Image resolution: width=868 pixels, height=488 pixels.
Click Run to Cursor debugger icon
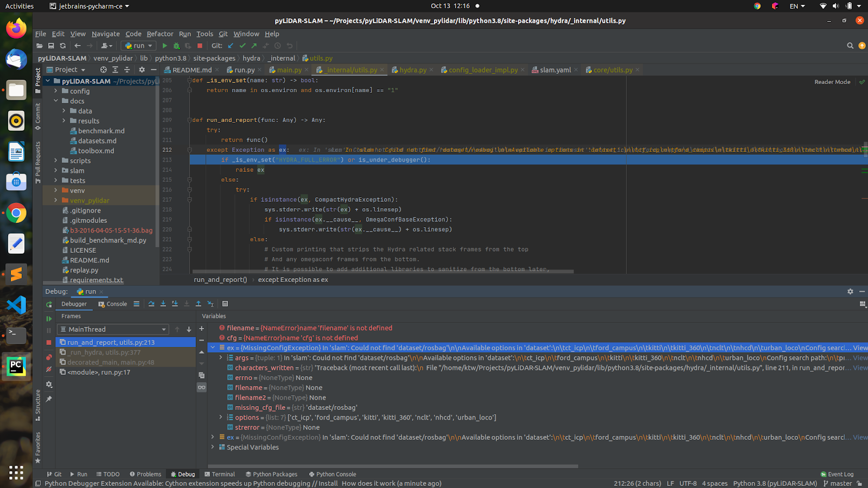210,304
